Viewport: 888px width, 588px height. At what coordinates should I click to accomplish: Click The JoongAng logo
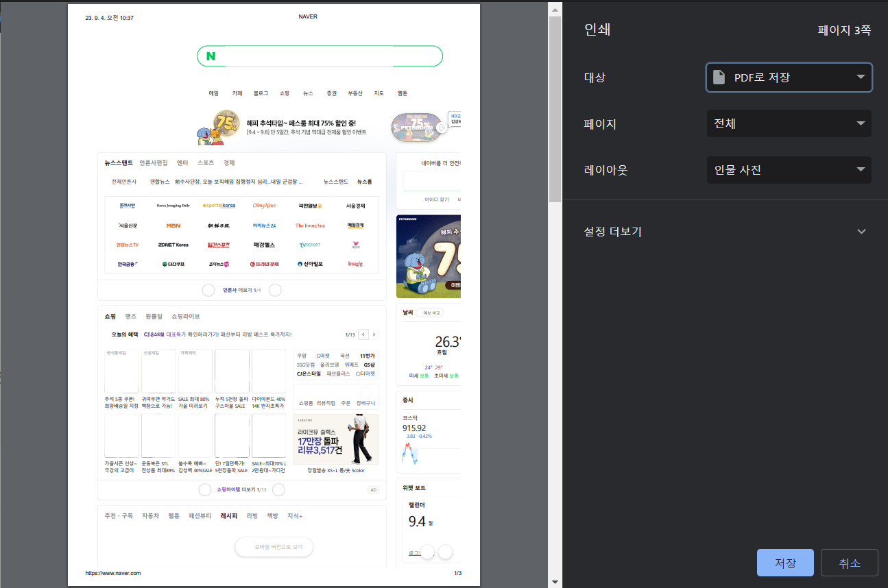[310, 225]
